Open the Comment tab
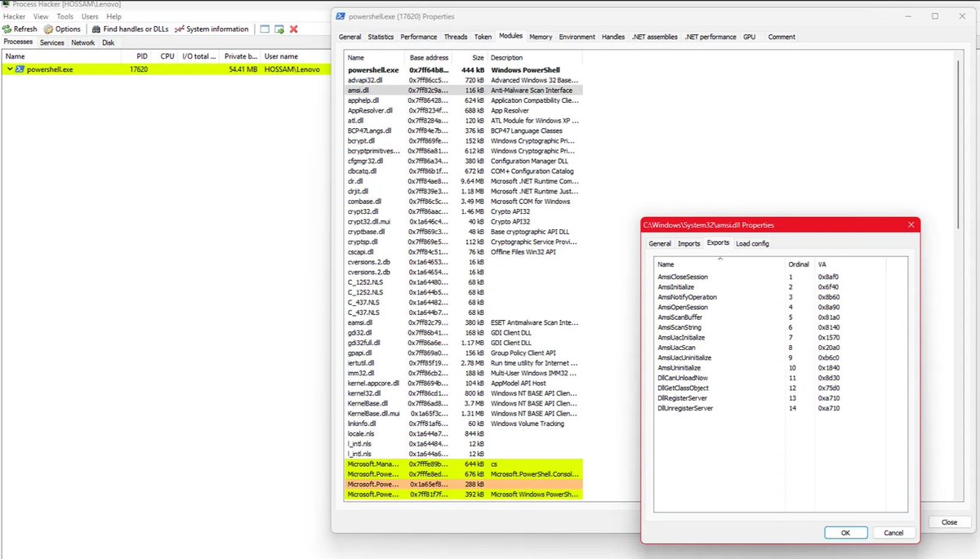980x559 pixels. click(x=782, y=37)
